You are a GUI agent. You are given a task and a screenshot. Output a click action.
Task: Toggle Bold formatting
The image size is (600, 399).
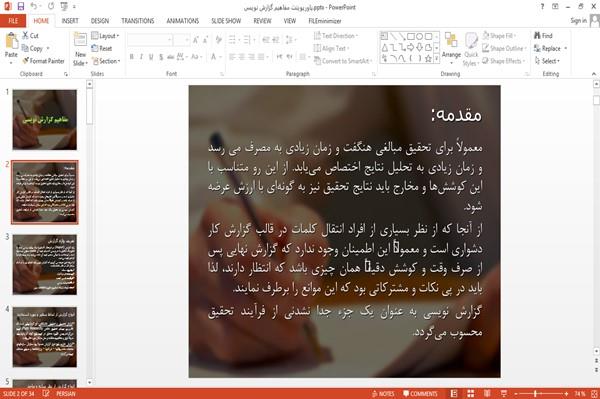(132, 57)
